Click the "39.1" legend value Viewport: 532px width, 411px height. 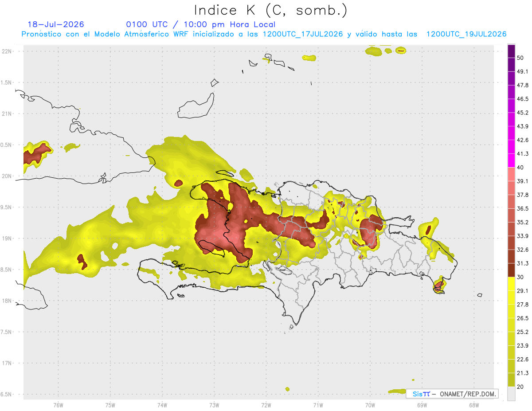click(523, 181)
